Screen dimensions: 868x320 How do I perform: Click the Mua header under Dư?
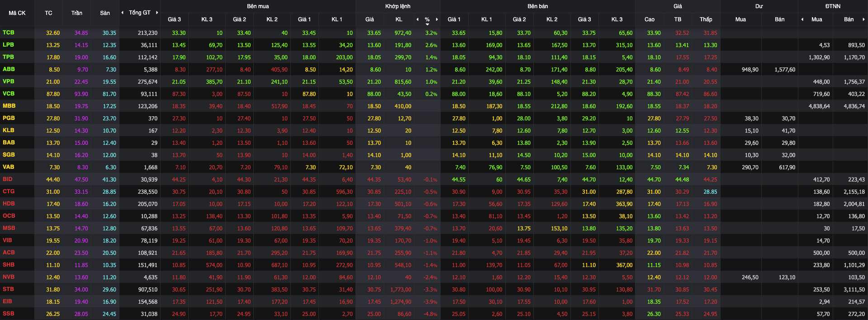coord(740,19)
